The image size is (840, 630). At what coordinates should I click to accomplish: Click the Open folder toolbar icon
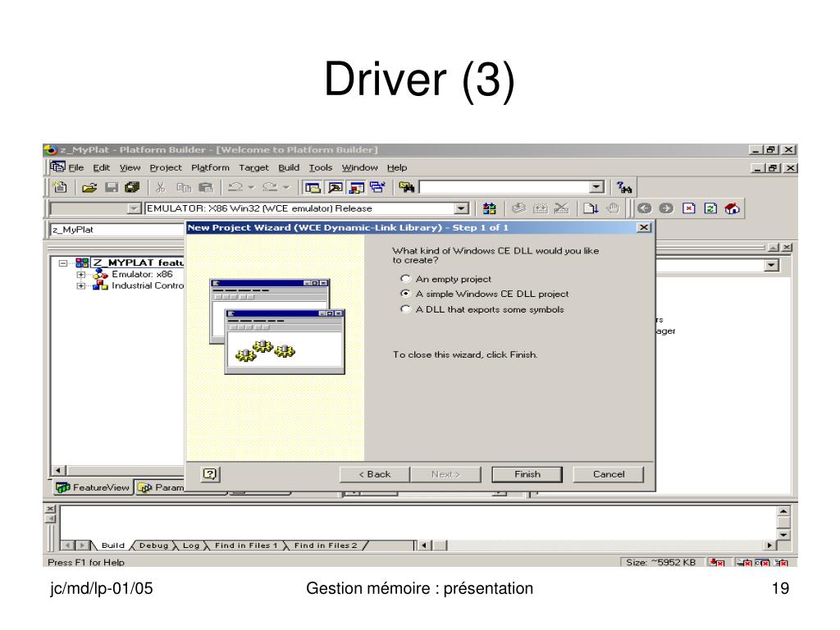click(x=89, y=187)
